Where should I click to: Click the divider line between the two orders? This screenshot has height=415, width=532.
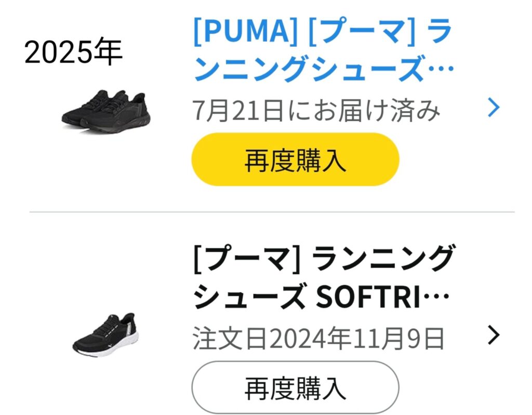[x=272, y=212]
